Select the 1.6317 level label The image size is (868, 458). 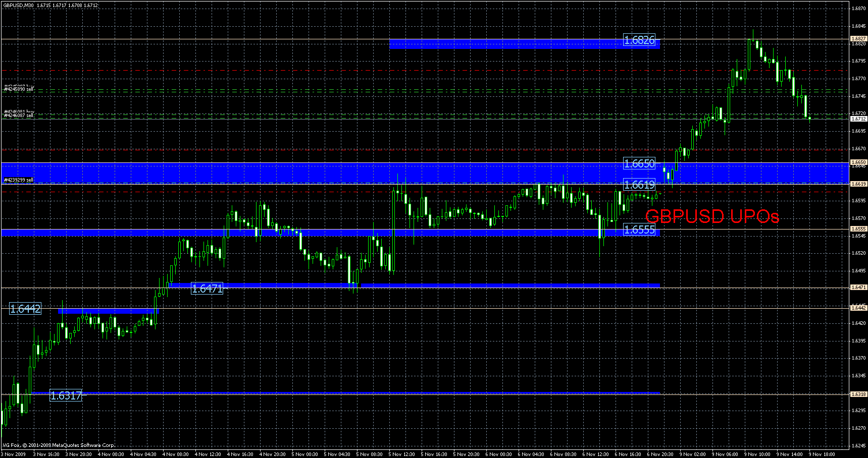tap(66, 395)
